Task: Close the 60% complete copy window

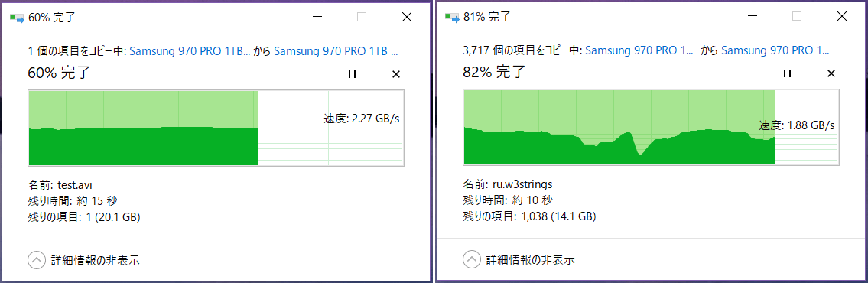Action: (x=406, y=17)
